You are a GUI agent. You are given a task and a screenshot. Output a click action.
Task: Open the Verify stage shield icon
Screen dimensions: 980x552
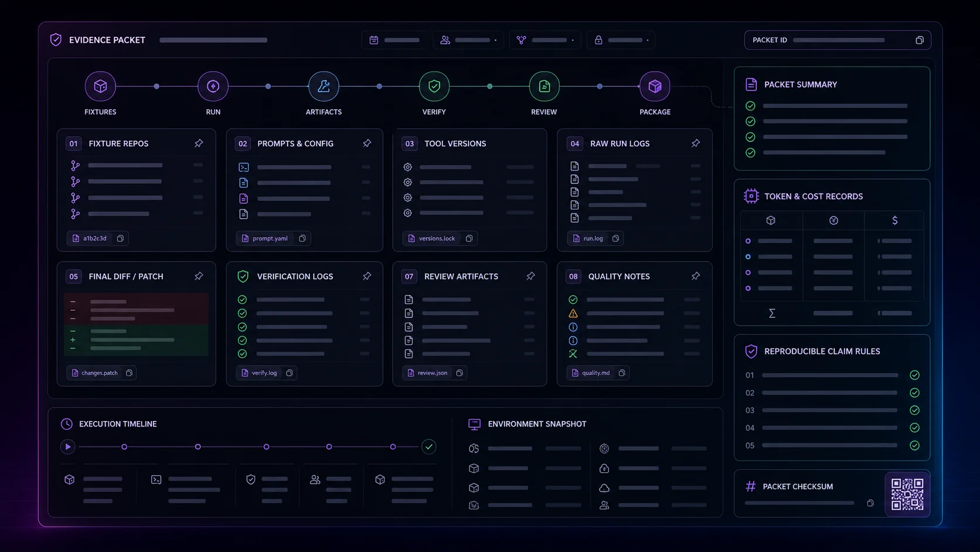pos(434,86)
